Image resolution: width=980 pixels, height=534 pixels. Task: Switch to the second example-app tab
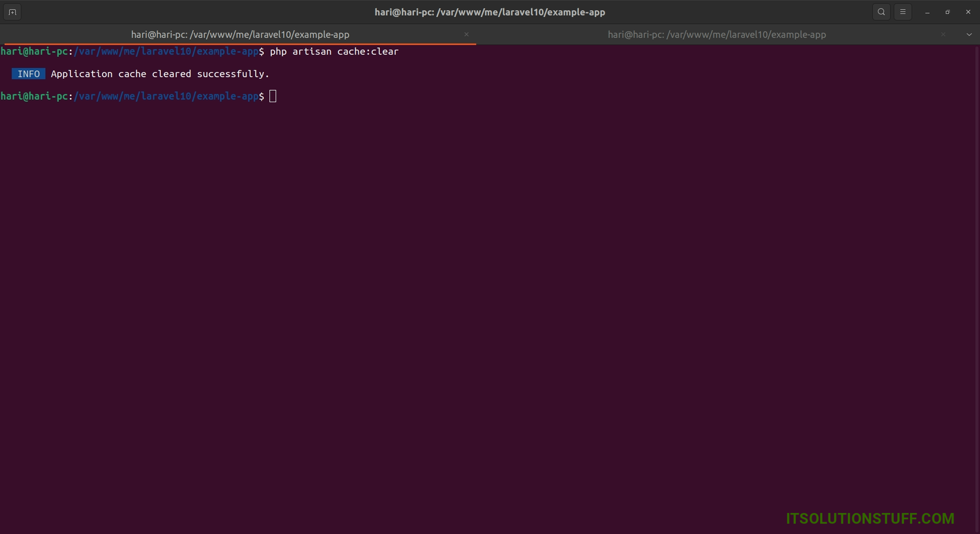(x=717, y=35)
